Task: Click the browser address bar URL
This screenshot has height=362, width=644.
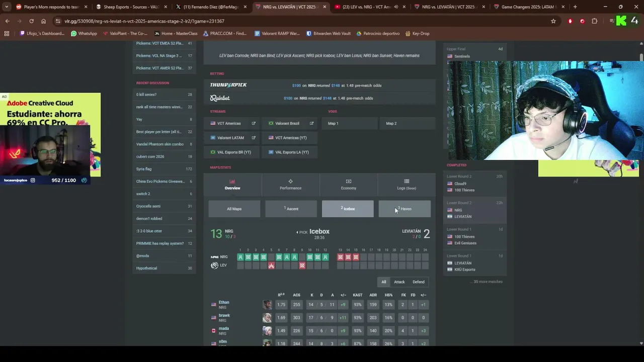Action: pos(144,21)
